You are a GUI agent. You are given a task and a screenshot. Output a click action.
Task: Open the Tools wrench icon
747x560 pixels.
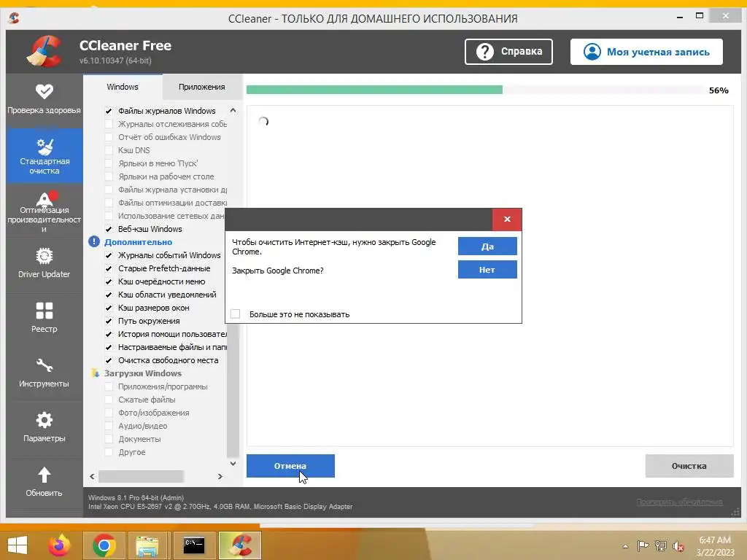point(44,365)
